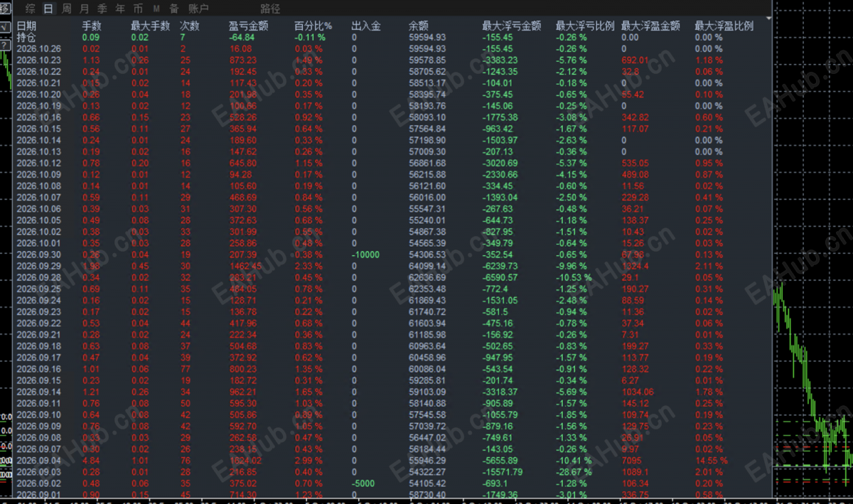Viewport: 853px width, 504px height.
Task: Click the 最大浮亏金额 column header
Action: [512, 26]
